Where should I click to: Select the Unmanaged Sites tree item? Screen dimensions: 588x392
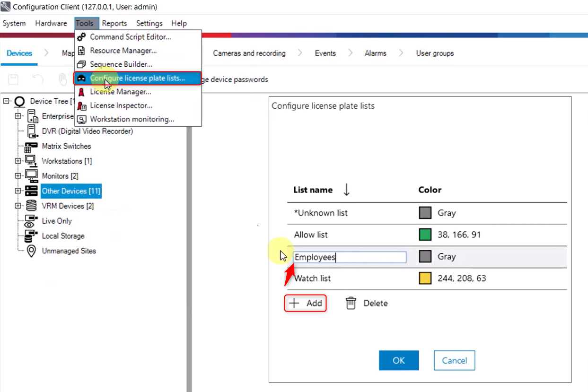69,251
